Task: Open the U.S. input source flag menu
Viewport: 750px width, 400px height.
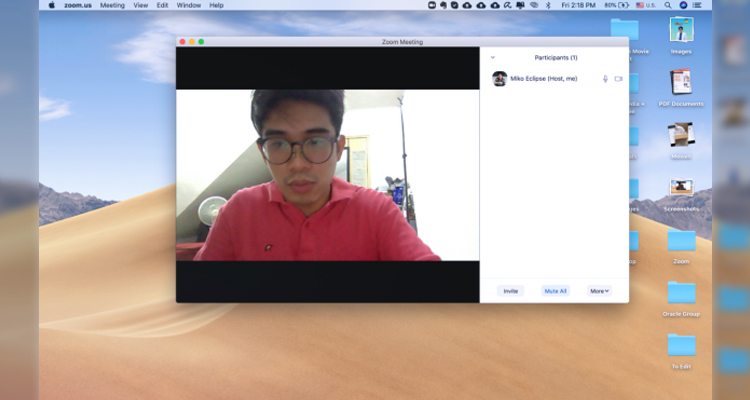Action: point(646,5)
